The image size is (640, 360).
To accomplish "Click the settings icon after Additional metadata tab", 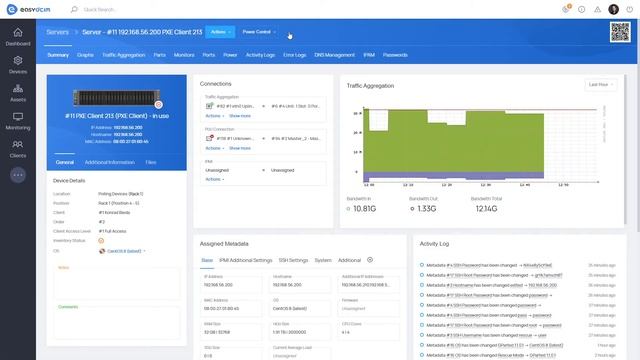I will click(x=370, y=260).
